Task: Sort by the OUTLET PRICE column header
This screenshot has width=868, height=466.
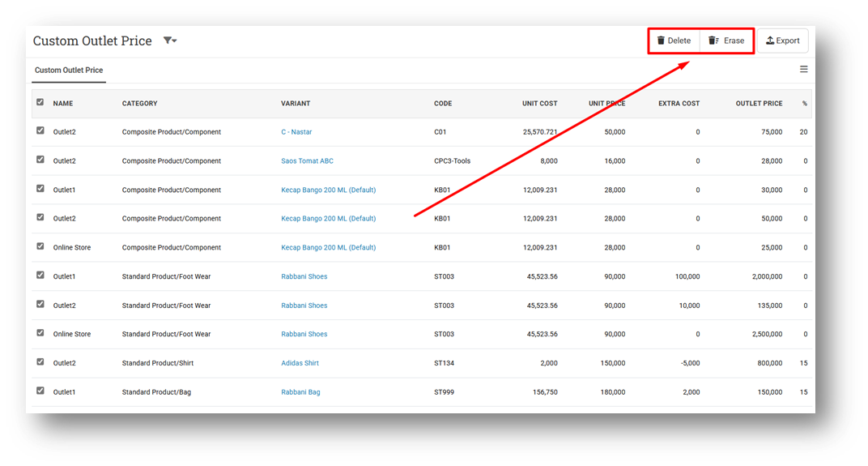Action: pyautogui.click(x=759, y=104)
